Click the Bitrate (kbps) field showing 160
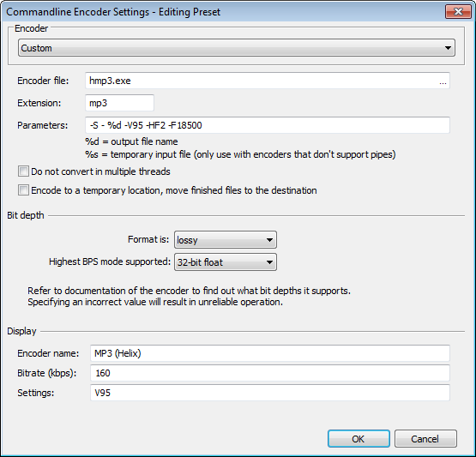The width and height of the screenshot is (476, 457). click(x=270, y=373)
